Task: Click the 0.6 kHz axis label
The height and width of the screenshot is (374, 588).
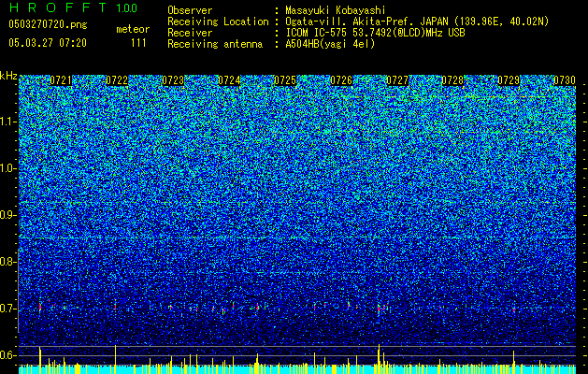Action: 7,355
